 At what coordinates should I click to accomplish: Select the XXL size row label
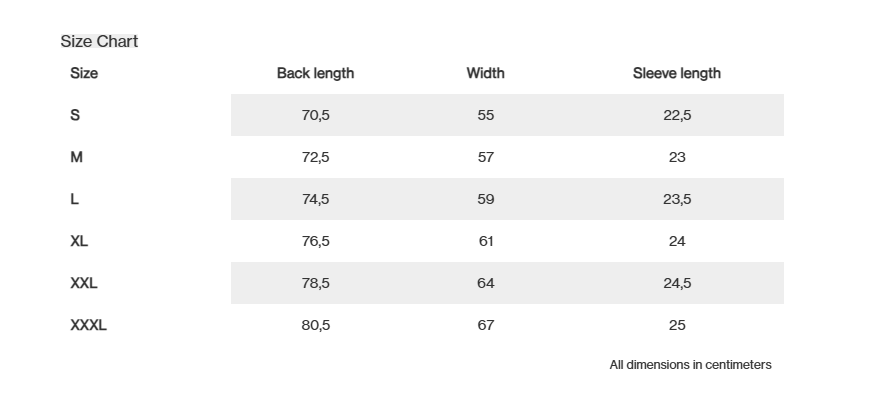pos(84,283)
